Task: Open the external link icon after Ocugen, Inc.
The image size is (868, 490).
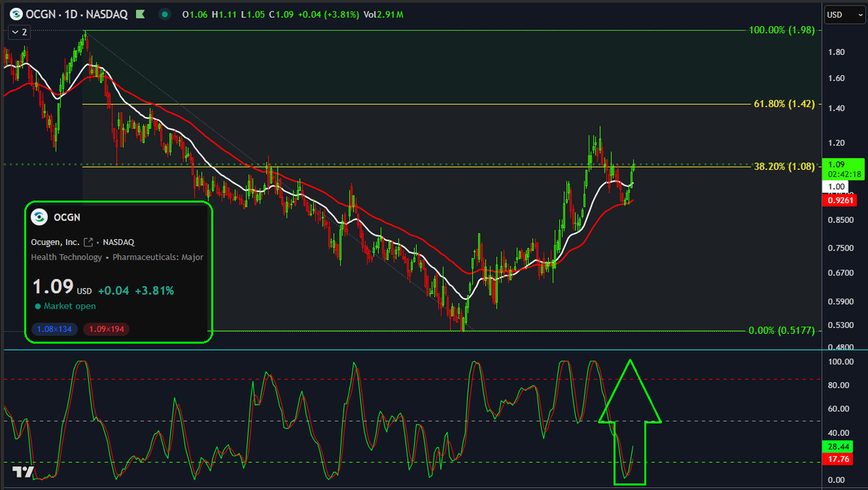Action: [88, 242]
